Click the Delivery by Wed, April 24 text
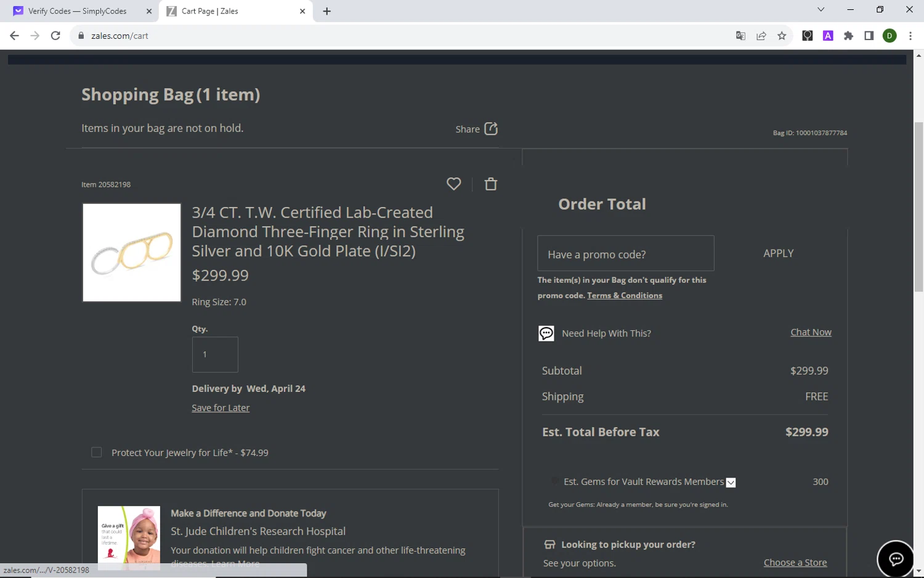 (x=248, y=389)
